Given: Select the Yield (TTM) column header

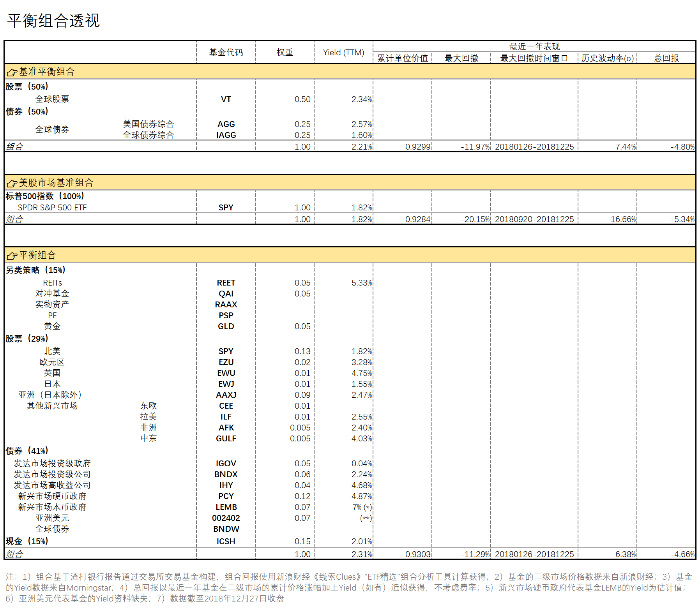Looking at the screenshot, I should 344,52.
